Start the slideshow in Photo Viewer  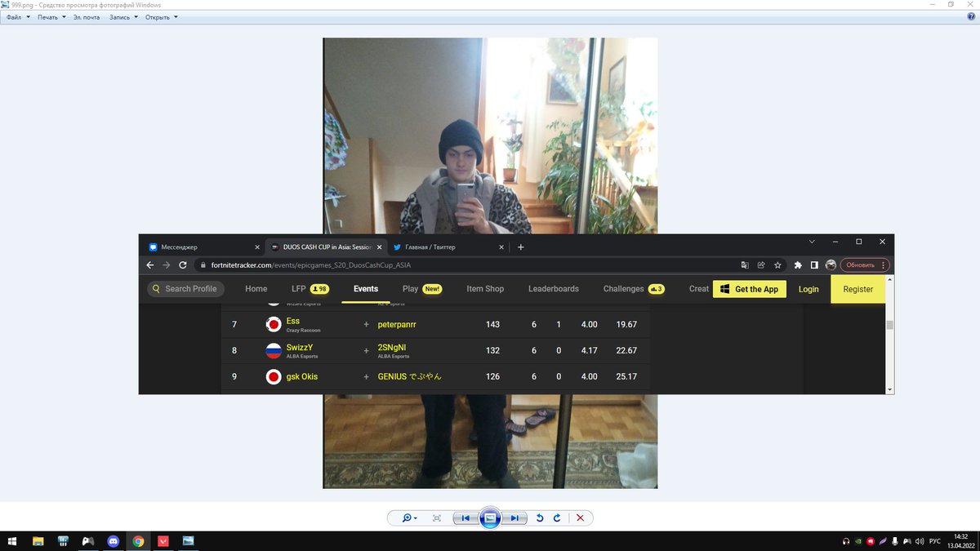(489, 518)
